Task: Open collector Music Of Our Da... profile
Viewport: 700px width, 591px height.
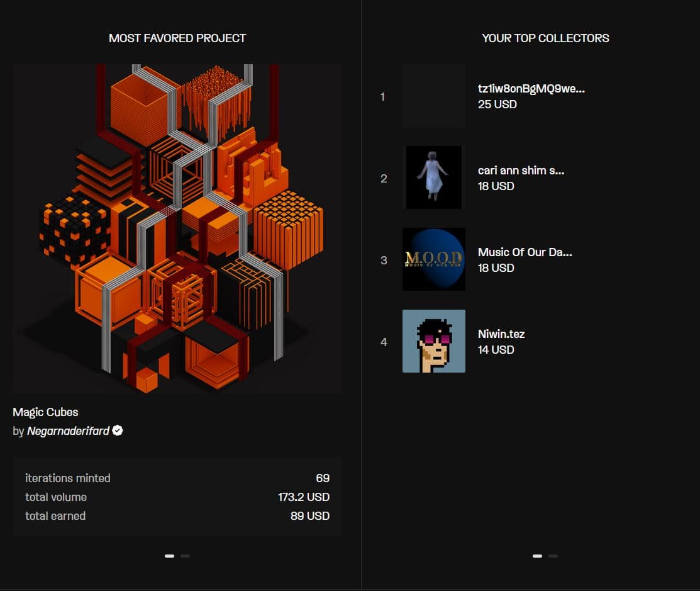Action: click(525, 252)
